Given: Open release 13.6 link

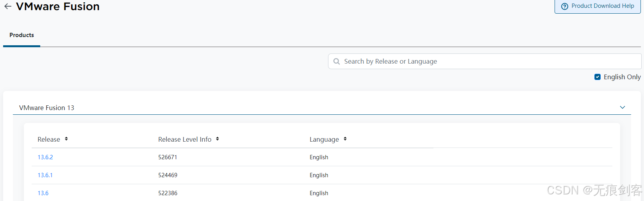Looking at the screenshot, I should (43, 193).
